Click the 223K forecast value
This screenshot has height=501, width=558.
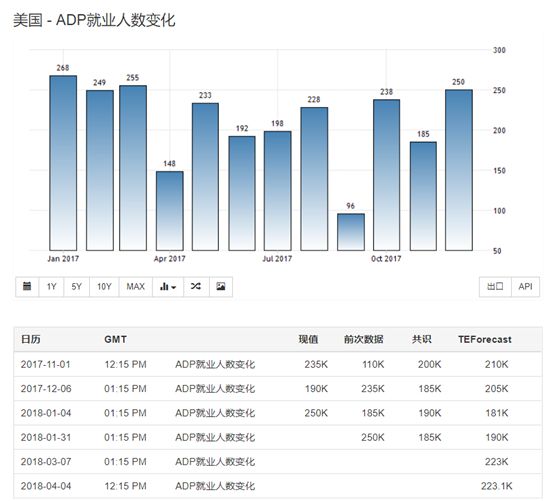pos(496,462)
